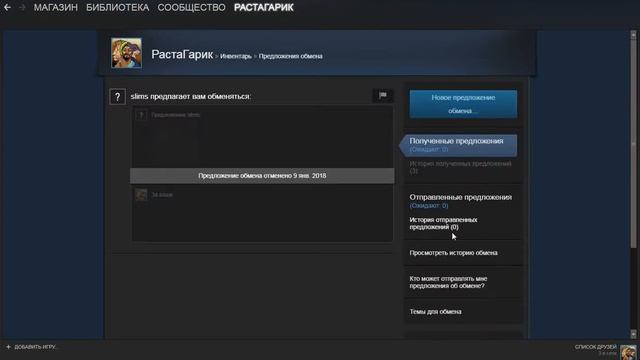
Task: Click the canceled offer banner 9 янв. 2018
Action: (262, 176)
